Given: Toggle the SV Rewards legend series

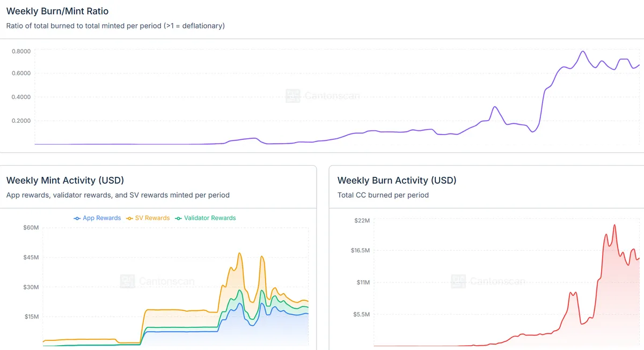Looking at the screenshot, I should pos(148,218).
